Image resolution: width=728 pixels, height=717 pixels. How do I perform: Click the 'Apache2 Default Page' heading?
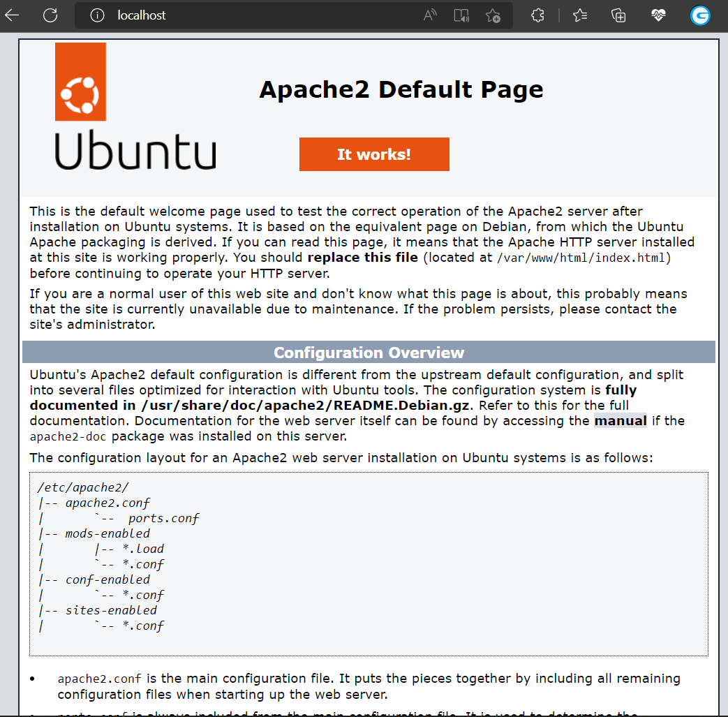point(401,89)
